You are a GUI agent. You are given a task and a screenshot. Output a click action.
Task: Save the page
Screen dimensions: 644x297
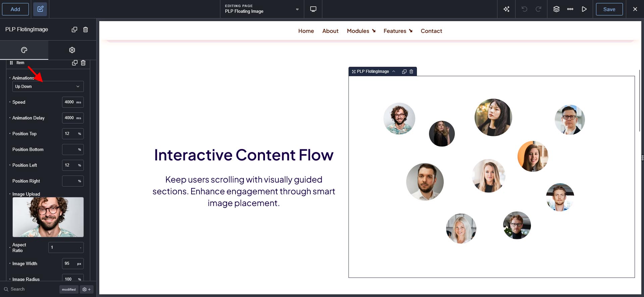pos(609,9)
